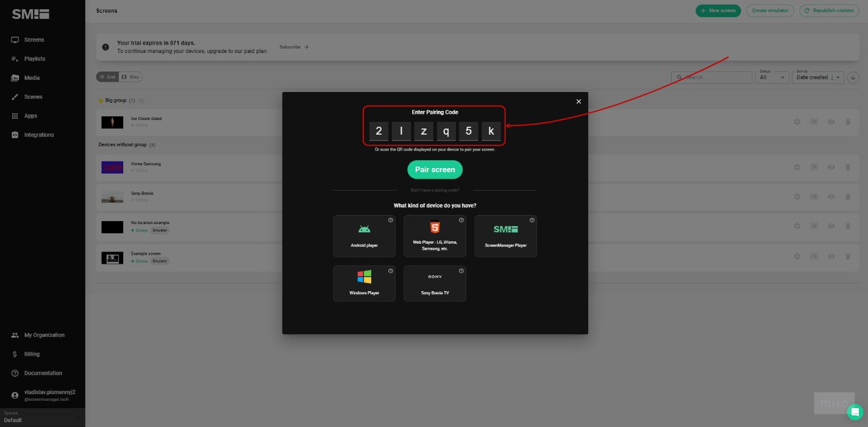Image resolution: width=868 pixels, height=427 pixels.
Task: Toggle eye preview for Sony Bravia row
Action: pyautogui.click(x=831, y=197)
